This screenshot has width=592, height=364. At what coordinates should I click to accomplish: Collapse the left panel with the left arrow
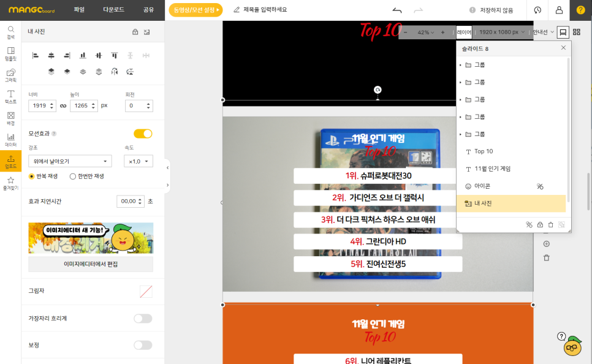coord(168,168)
